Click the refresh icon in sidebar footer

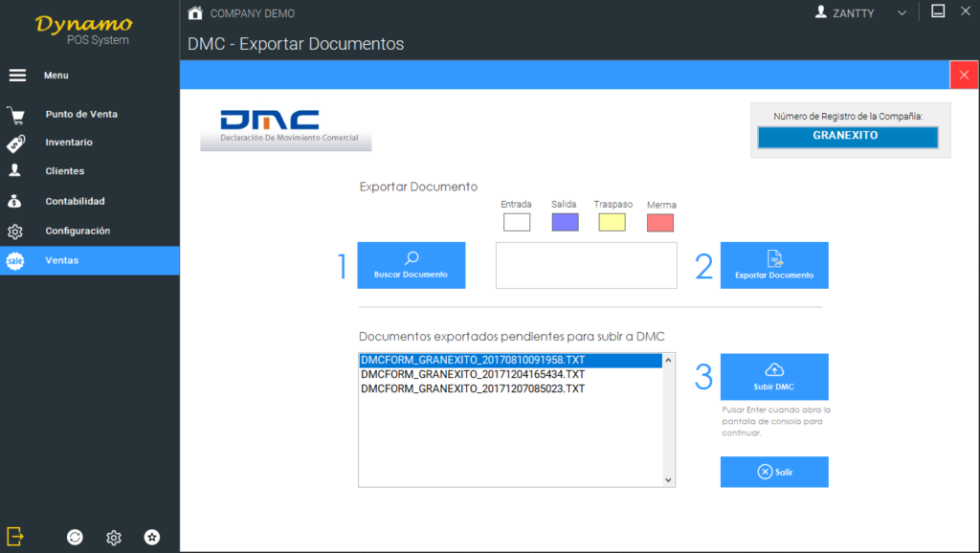point(75,538)
